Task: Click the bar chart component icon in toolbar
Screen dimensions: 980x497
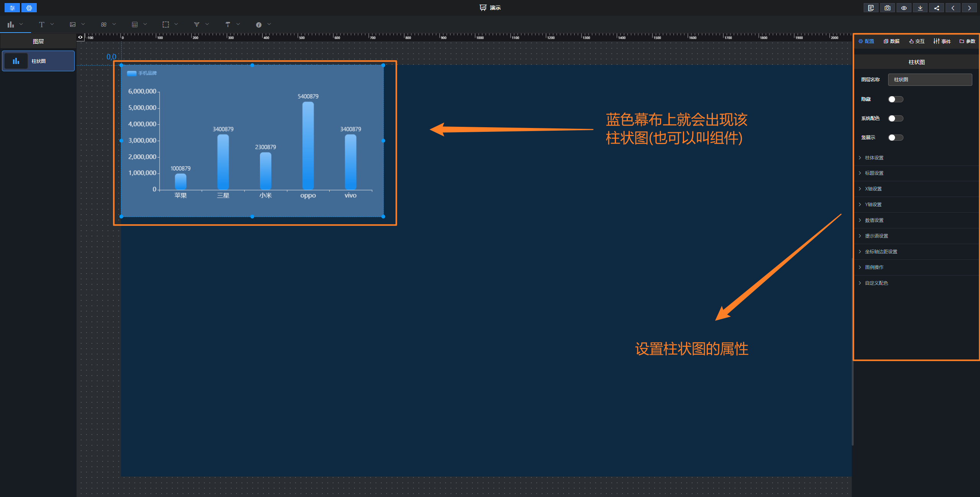Action: point(11,25)
